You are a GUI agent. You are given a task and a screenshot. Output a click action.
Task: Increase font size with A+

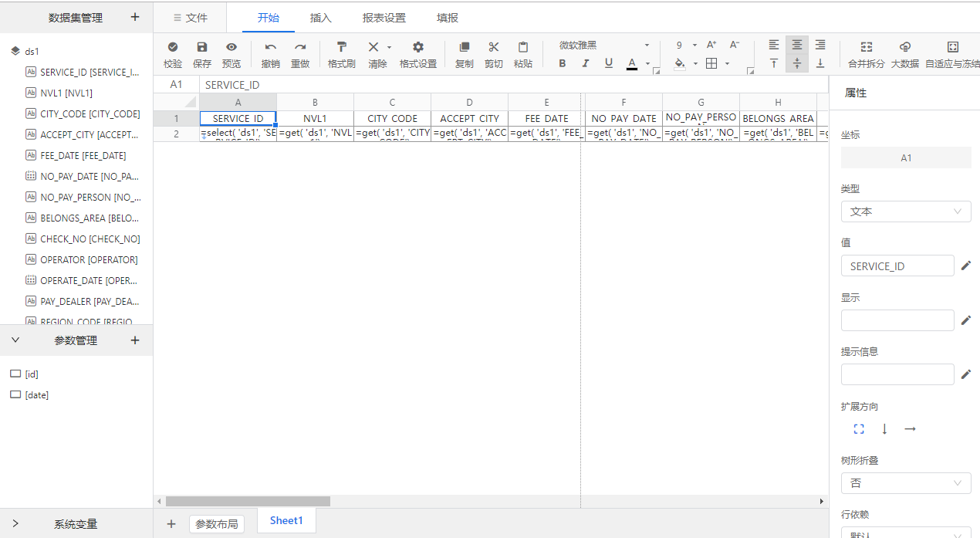tap(711, 45)
